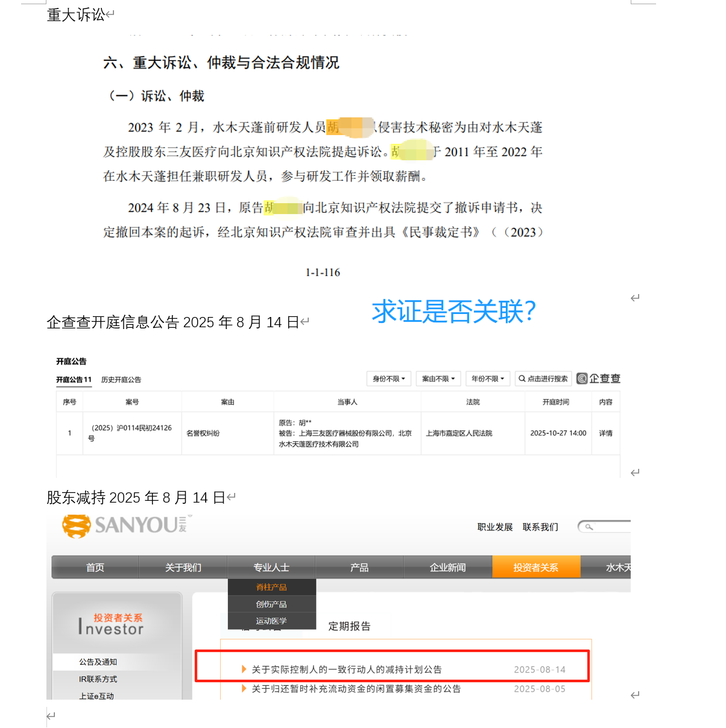Click the SANYOU site search field
The image size is (726, 728).
(604, 527)
